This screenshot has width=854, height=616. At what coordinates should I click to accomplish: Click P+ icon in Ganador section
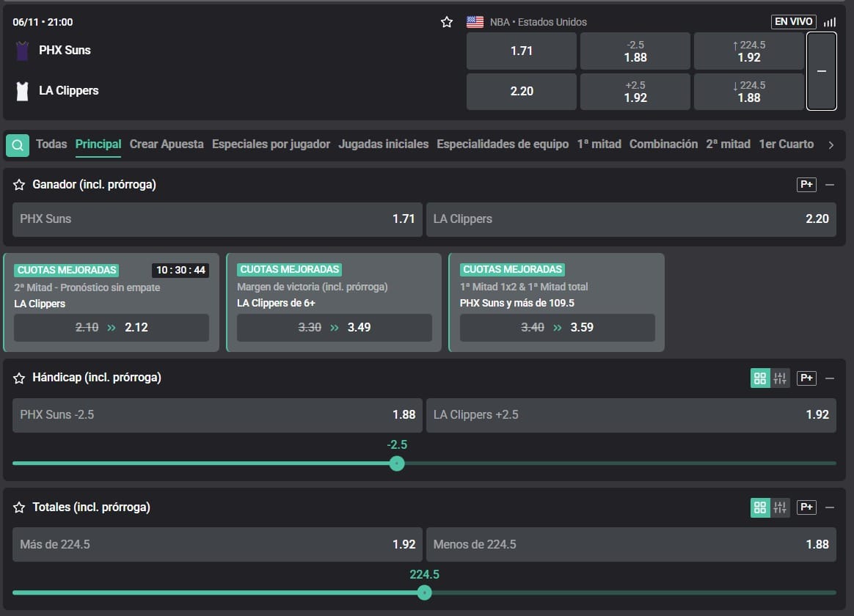point(806,185)
